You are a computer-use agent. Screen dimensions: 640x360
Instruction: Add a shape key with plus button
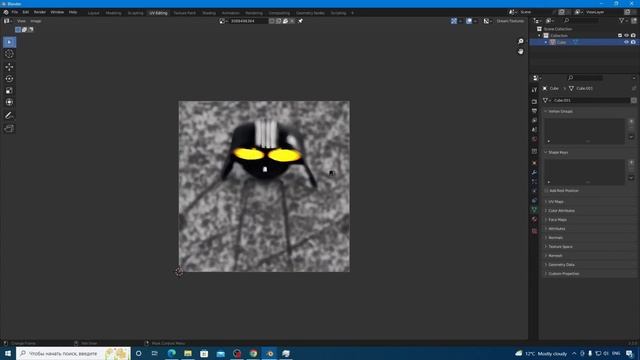pyautogui.click(x=631, y=162)
